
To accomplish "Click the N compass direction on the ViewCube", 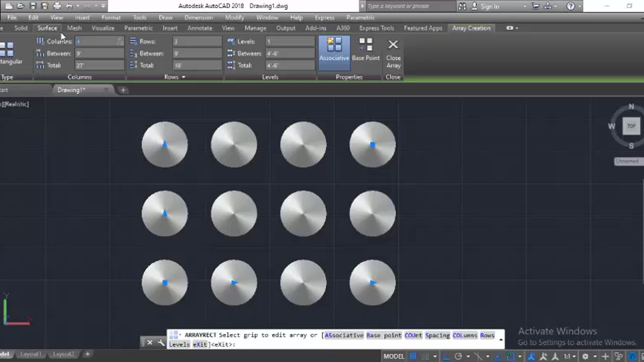I will [631, 107].
